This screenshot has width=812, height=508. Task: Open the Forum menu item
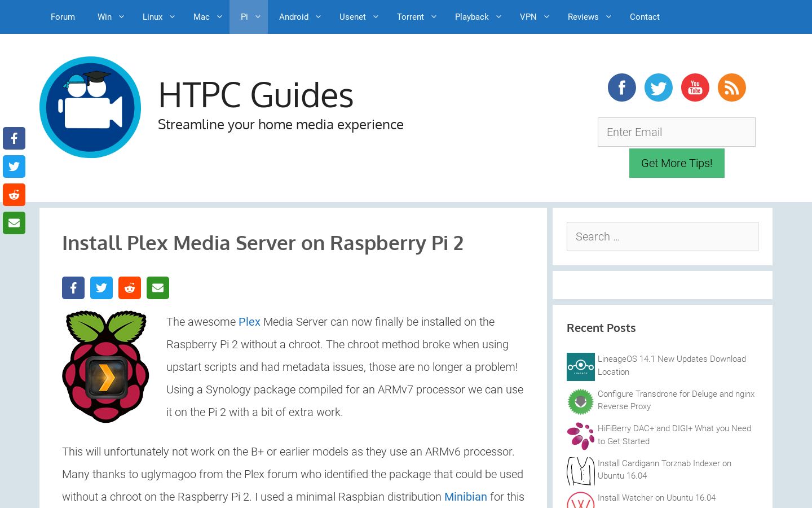pos(63,17)
